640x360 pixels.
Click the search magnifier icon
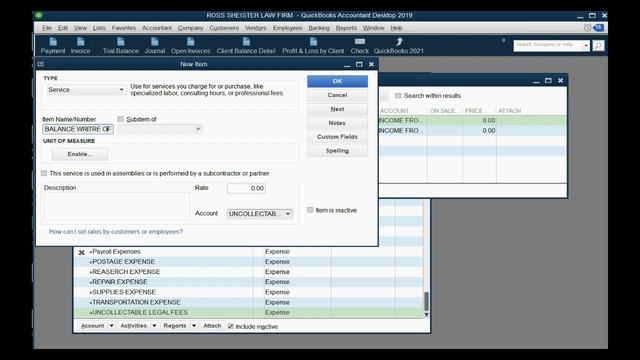[x=598, y=45]
